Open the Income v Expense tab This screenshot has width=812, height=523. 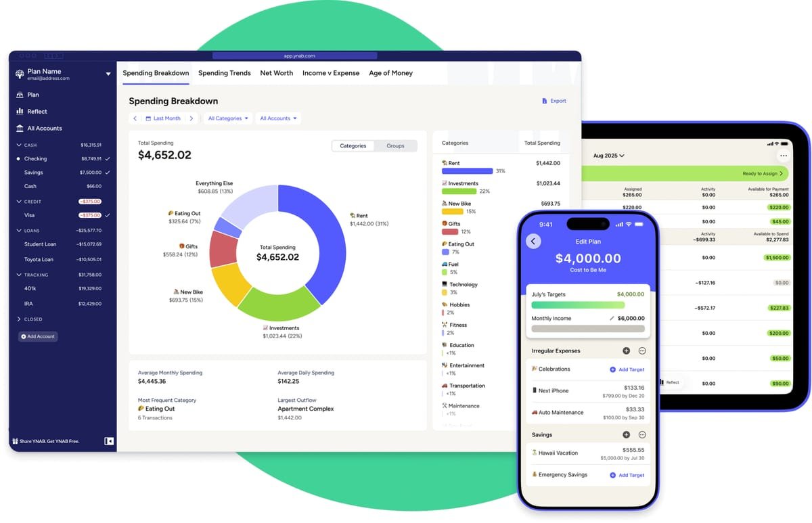click(331, 73)
